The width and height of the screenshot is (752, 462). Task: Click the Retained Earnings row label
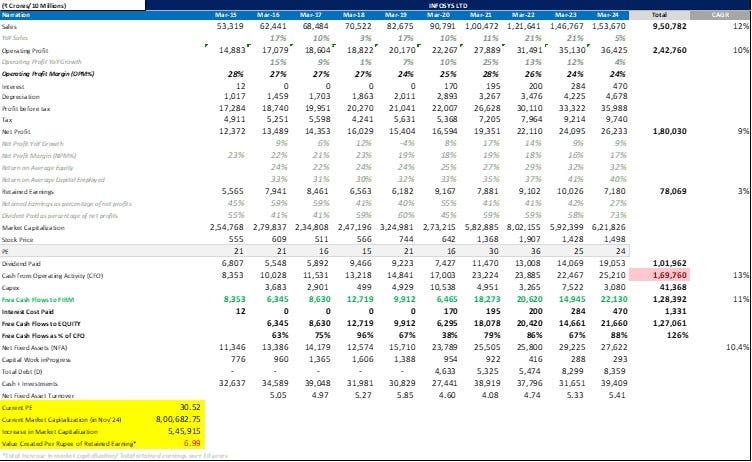28,192
